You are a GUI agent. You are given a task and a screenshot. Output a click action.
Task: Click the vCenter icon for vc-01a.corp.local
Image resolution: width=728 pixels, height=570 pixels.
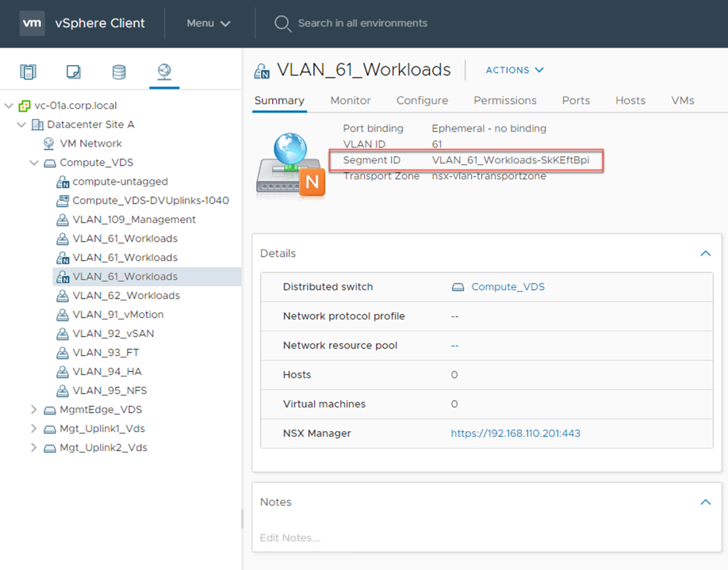pyautogui.click(x=24, y=105)
